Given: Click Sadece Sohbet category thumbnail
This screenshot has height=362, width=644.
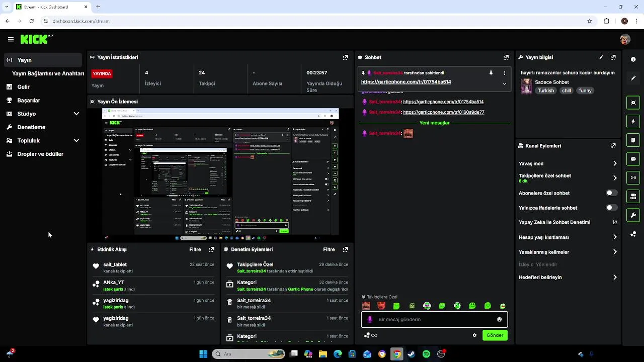Looking at the screenshot, I should pyautogui.click(x=526, y=86).
